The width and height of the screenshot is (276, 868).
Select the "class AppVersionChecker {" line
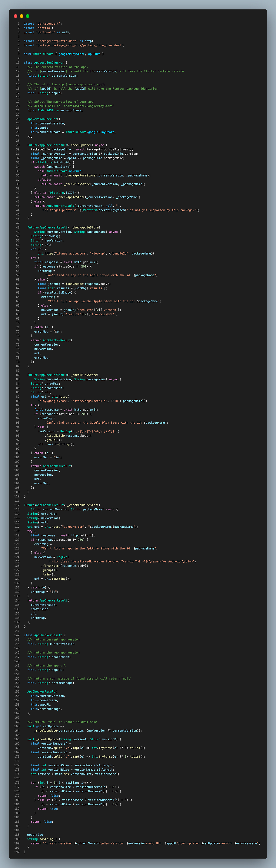[x=46, y=63]
